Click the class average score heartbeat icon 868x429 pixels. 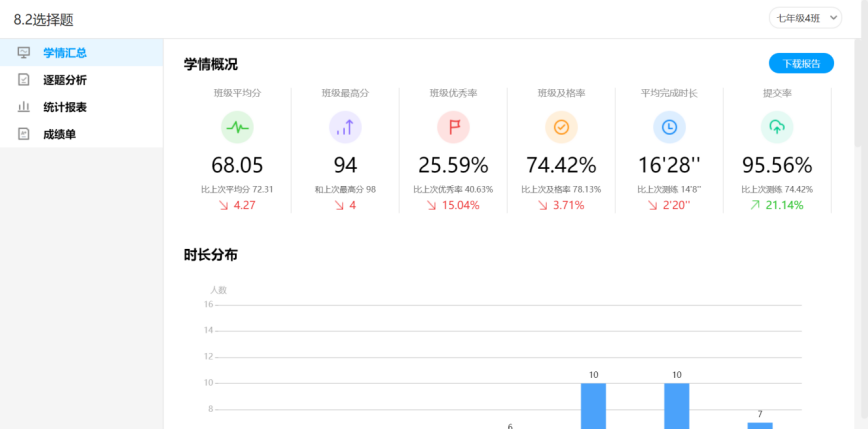[x=237, y=127]
